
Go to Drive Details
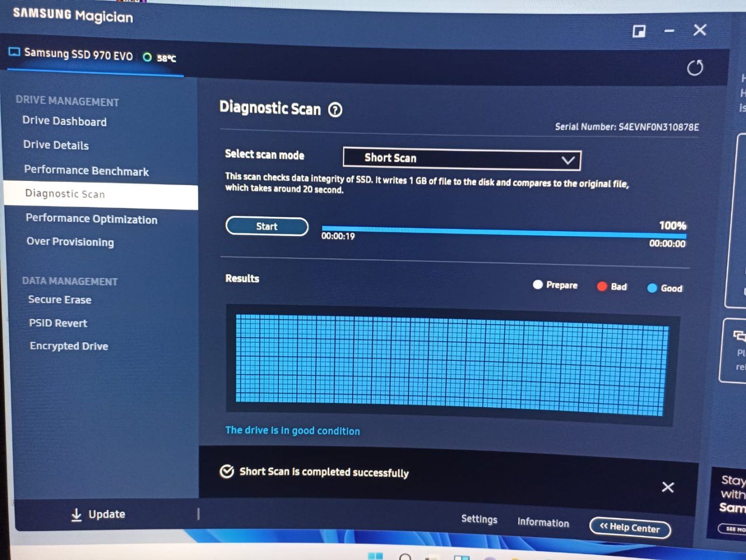pos(56,145)
